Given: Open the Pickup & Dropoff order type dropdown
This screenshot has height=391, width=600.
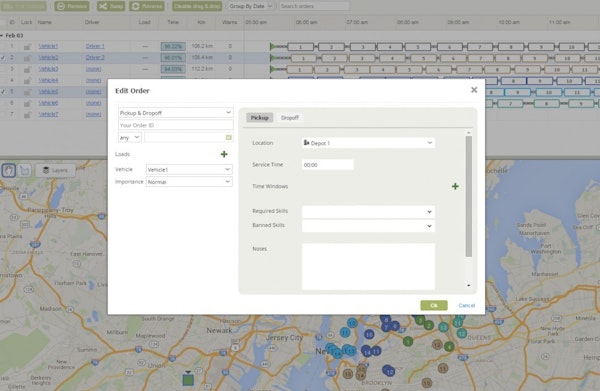Looking at the screenshot, I should 175,112.
